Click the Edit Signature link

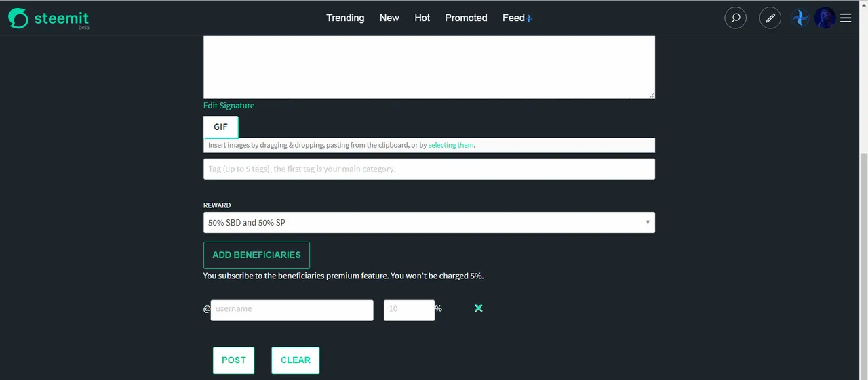229,106
